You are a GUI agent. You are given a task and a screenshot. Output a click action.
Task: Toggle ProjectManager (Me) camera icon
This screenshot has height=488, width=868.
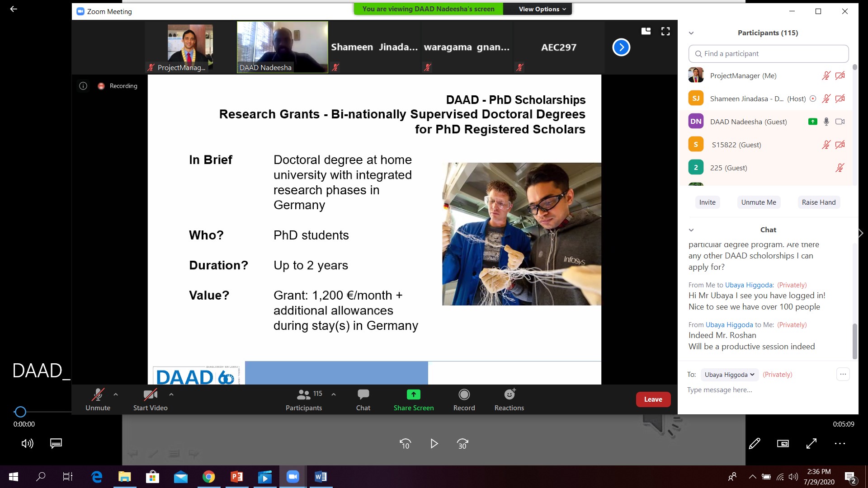point(840,76)
